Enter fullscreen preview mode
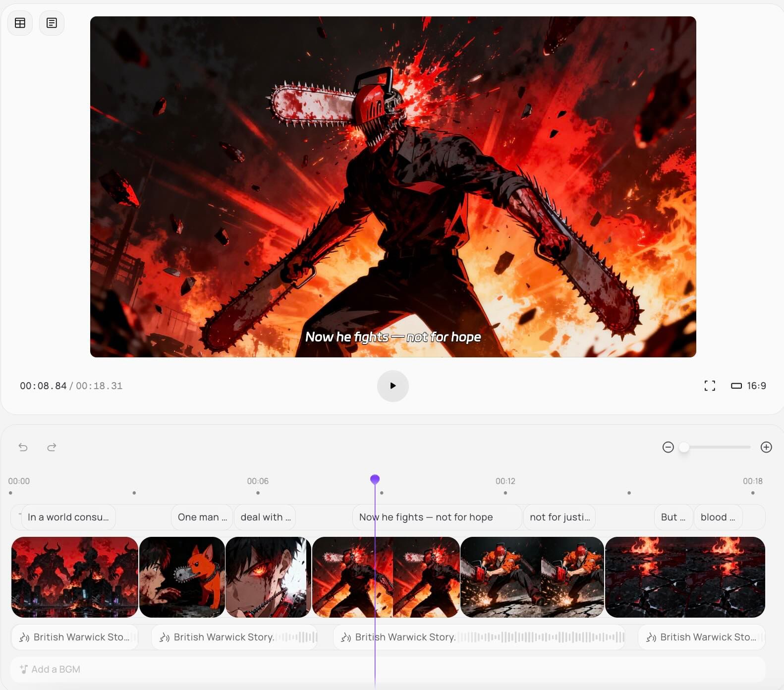 709,386
